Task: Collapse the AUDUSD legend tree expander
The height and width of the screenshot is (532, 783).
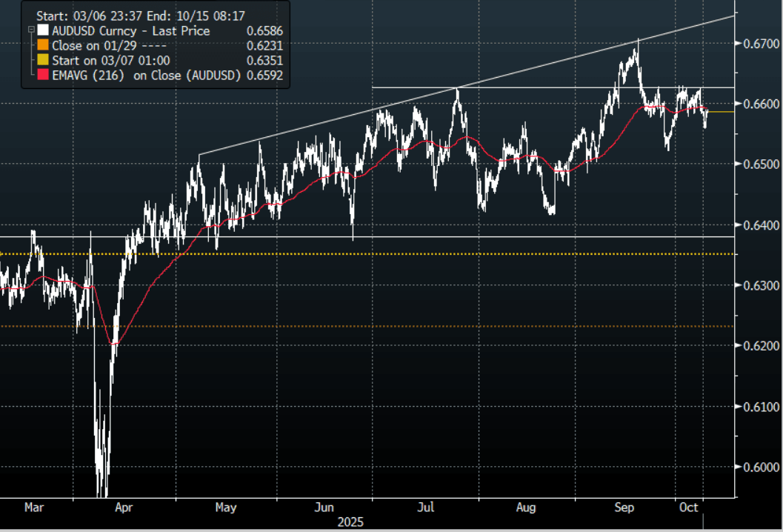Action: 30,30
